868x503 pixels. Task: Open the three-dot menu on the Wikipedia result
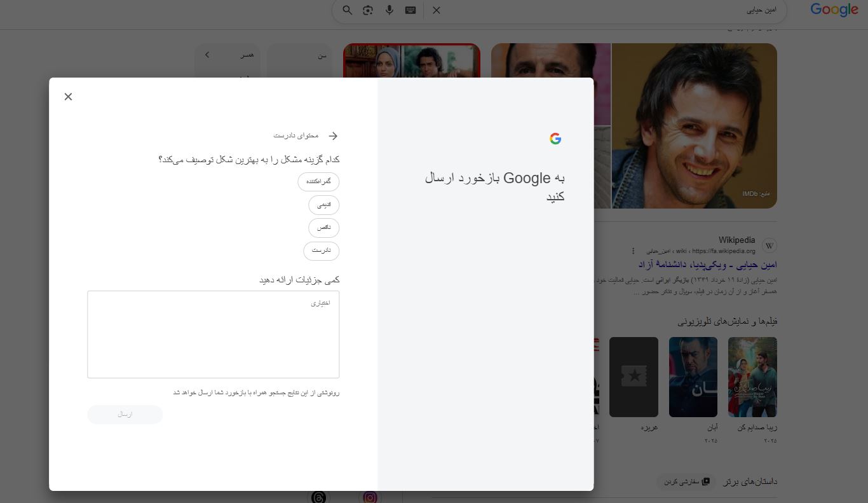tap(633, 251)
